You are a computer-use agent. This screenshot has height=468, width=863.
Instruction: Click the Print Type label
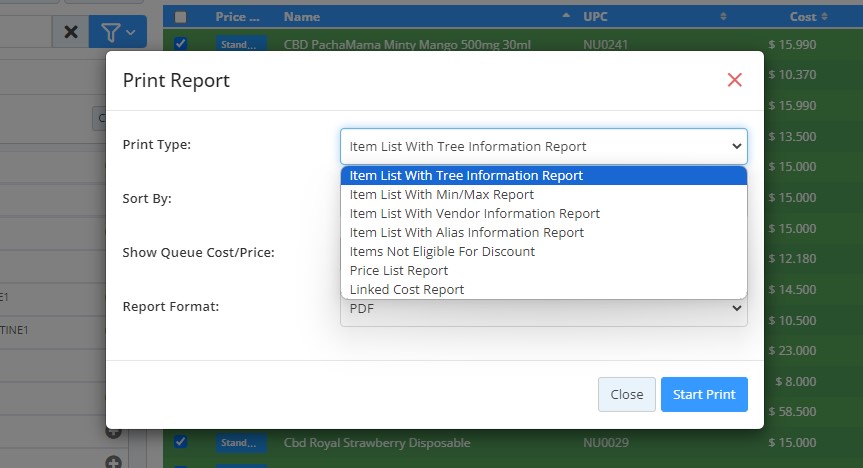pos(156,145)
